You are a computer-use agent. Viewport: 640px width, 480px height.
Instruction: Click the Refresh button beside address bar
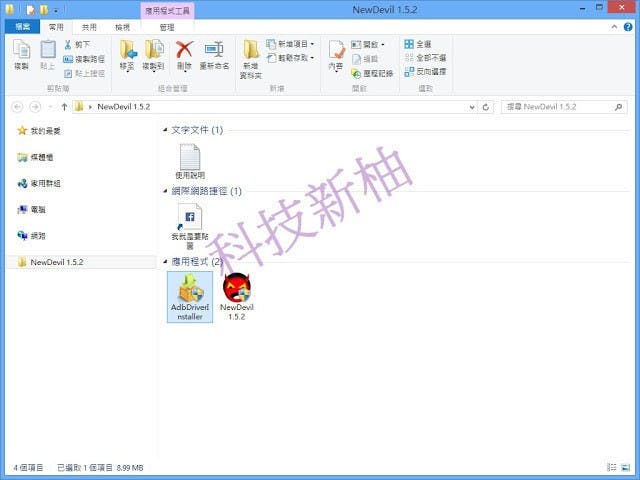486,107
